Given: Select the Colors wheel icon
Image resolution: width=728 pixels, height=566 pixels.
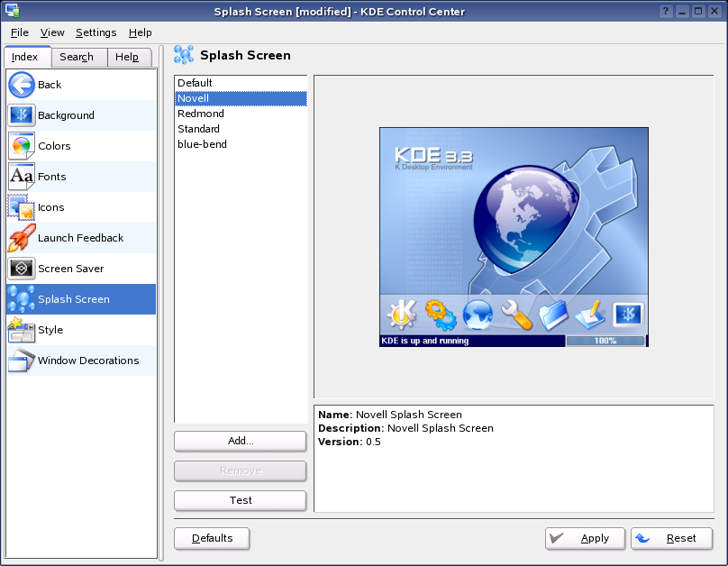Looking at the screenshot, I should point(22,146).
